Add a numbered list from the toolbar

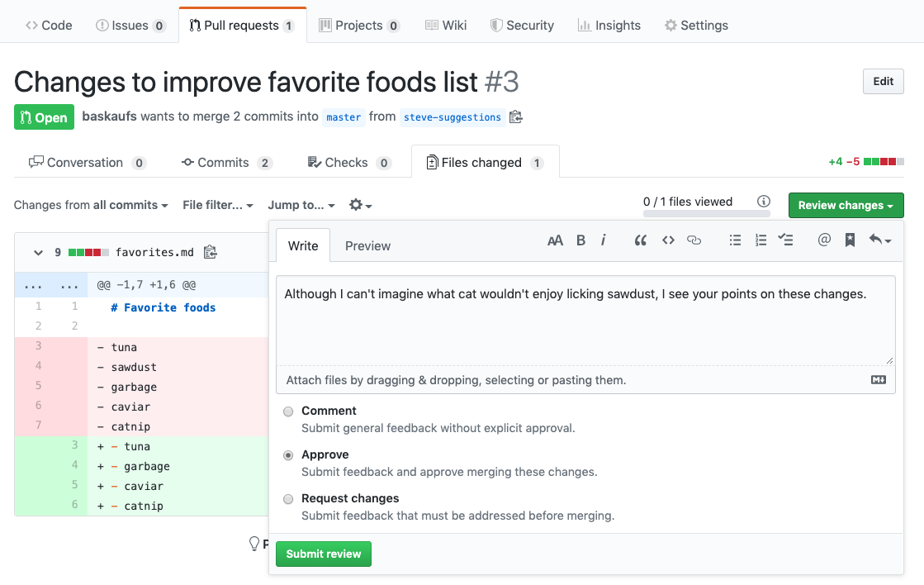(761, 240)
